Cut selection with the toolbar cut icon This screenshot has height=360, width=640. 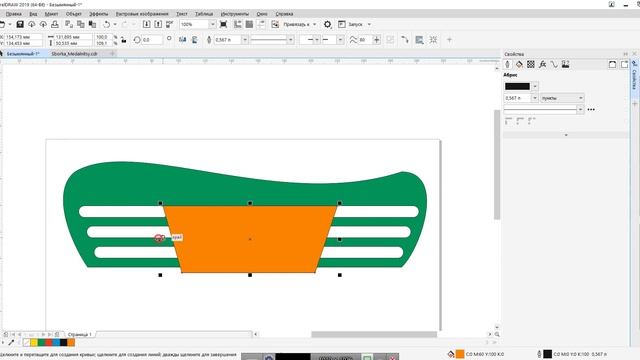point(69,24)
